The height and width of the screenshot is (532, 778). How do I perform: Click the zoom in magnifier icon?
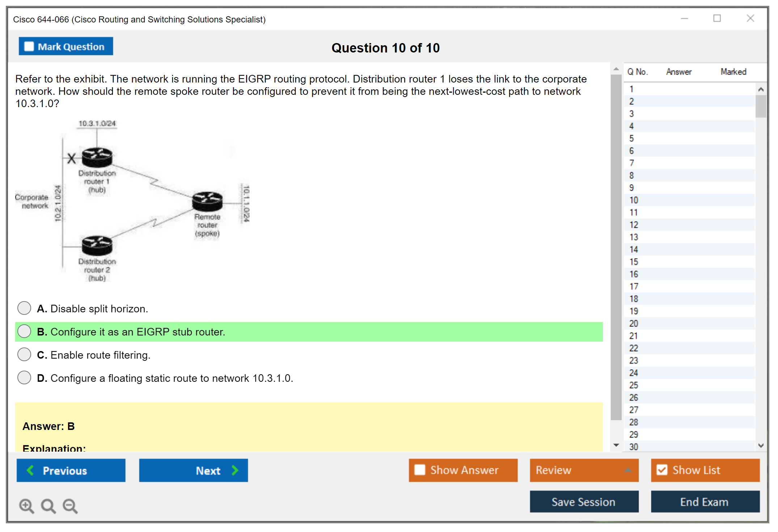(x=26, y=506)
